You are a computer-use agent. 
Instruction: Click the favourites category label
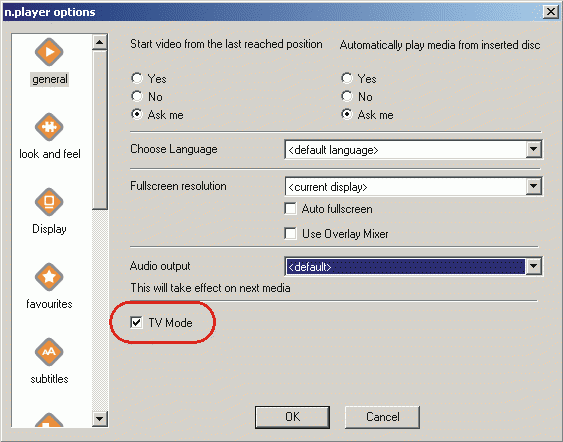pos(49,304)
